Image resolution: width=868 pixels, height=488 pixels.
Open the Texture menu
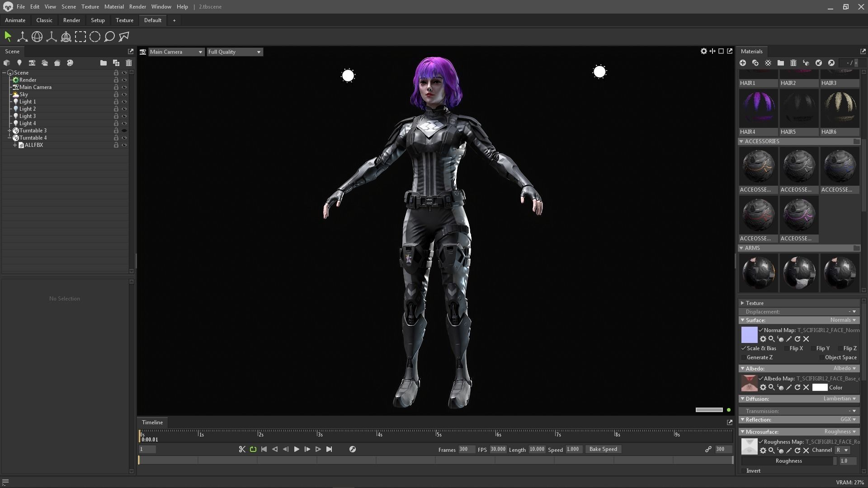90,7
